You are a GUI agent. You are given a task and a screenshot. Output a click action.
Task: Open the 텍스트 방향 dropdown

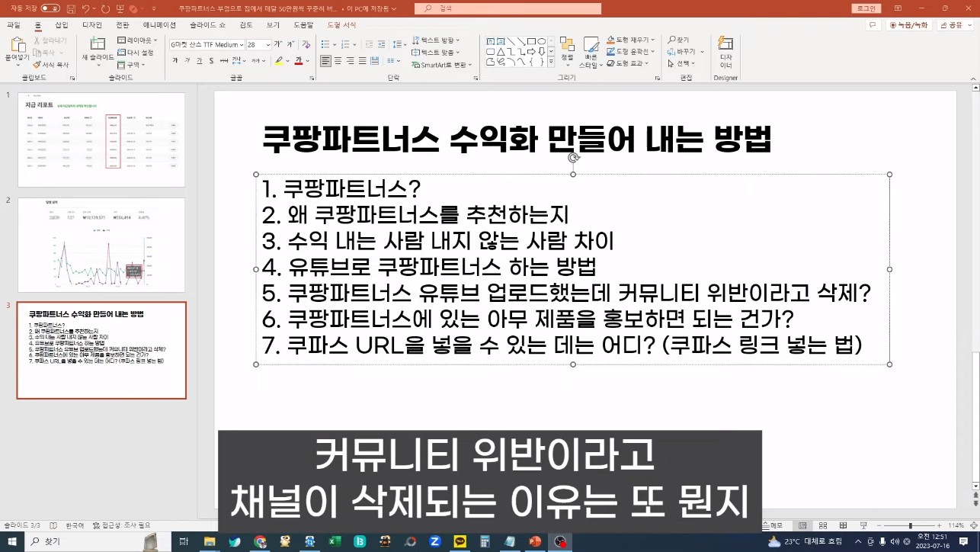tap(437, 40)
